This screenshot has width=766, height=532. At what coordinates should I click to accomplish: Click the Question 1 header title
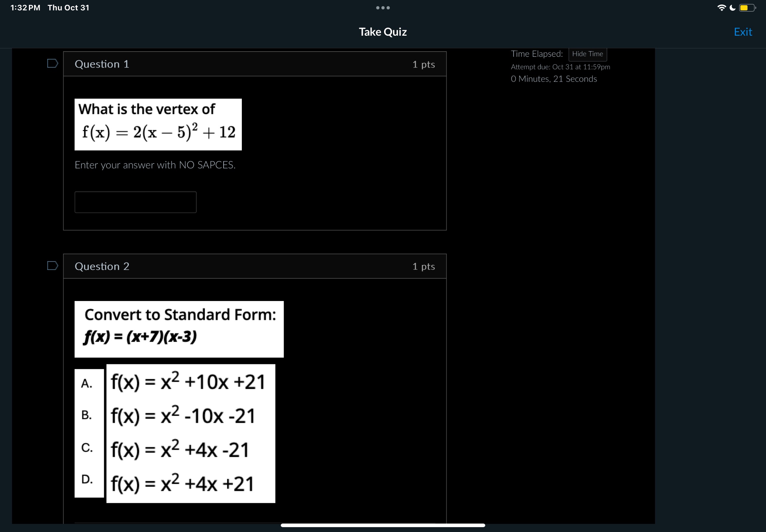point(102,64)
